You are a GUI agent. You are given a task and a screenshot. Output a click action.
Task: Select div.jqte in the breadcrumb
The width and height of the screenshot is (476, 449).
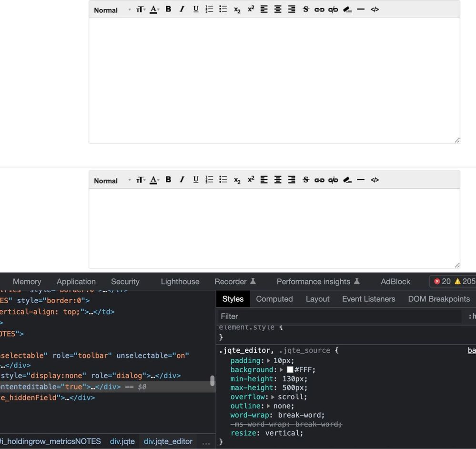pyautogui.click(x=122, y=441)
